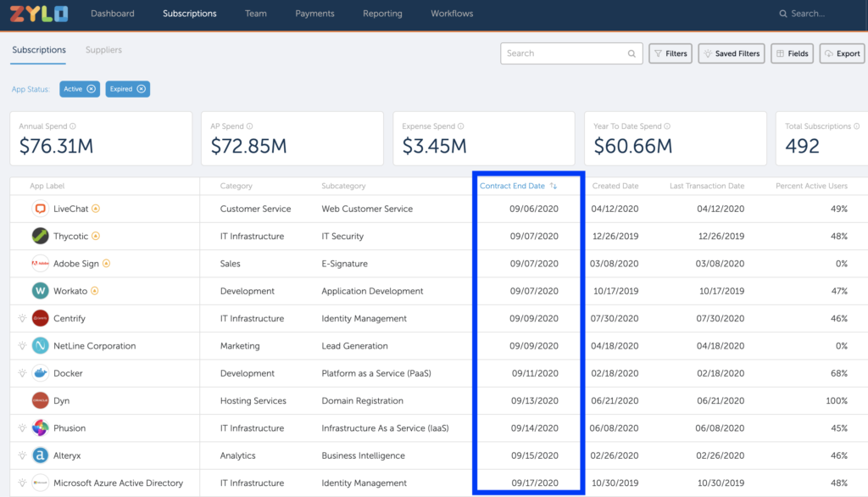This screenshot has height=497, width=868.
Task: Open the Fields column chooser
Action: [x=793, y=53]
